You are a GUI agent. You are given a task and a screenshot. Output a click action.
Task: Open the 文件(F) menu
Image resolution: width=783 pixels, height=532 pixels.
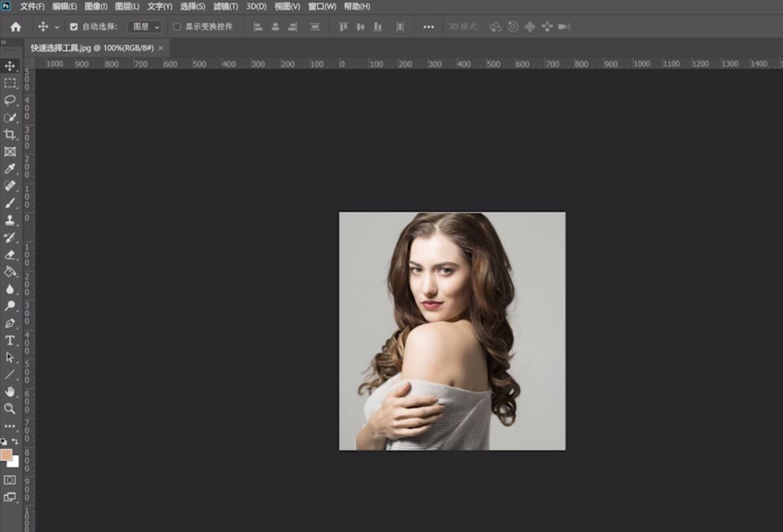[x=32, y=6]
